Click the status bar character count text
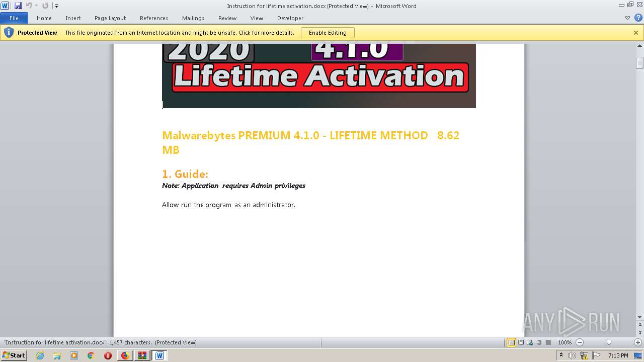 pyautogui.click(x=100, y=342)
